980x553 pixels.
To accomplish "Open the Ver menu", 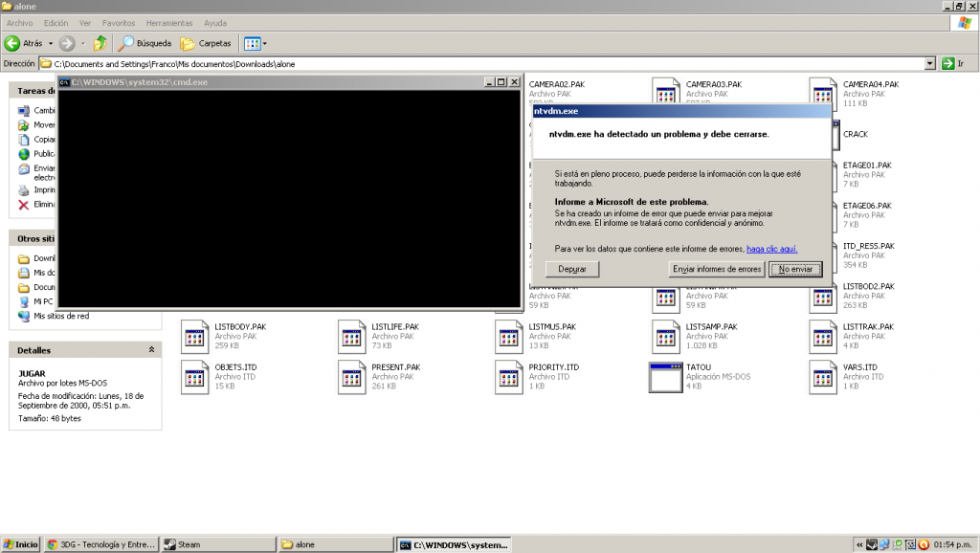I will coord(85,23).
